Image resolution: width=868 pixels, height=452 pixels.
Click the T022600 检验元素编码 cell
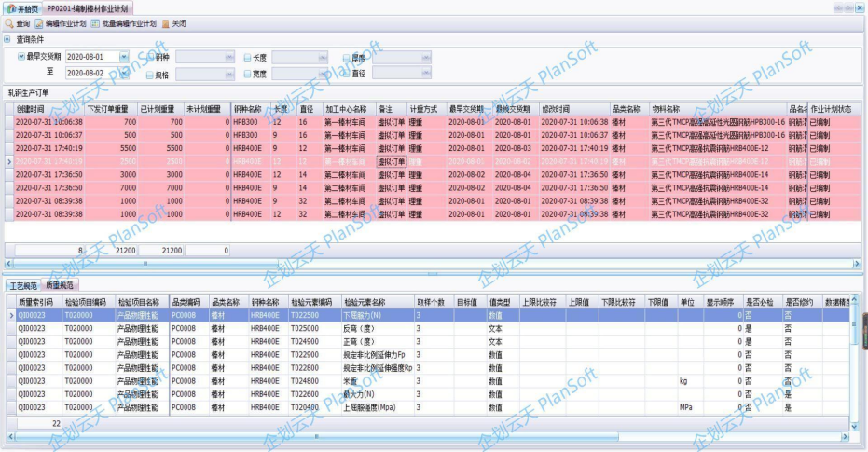point(314,394)
